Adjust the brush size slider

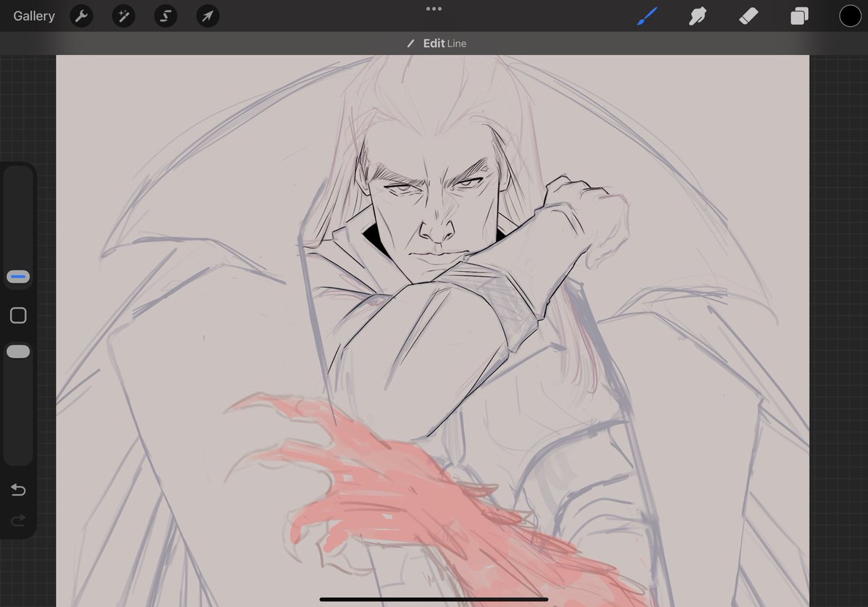coord(17,277)
